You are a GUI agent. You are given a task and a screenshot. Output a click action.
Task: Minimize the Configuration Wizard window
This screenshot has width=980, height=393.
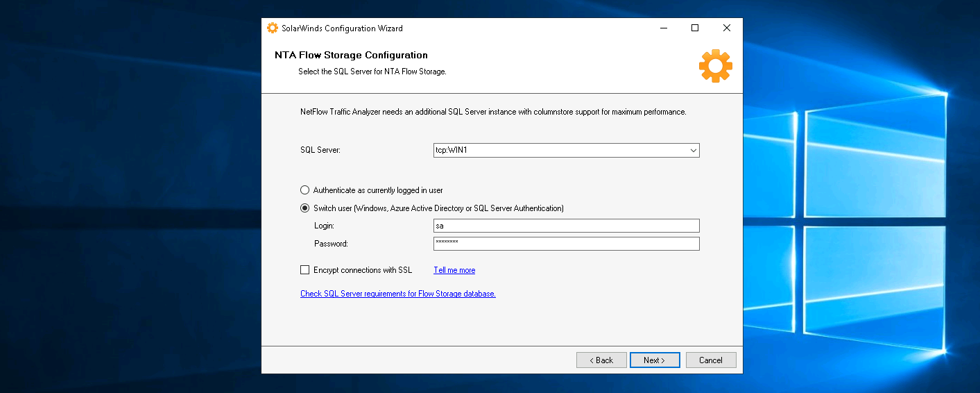[663, 28]
